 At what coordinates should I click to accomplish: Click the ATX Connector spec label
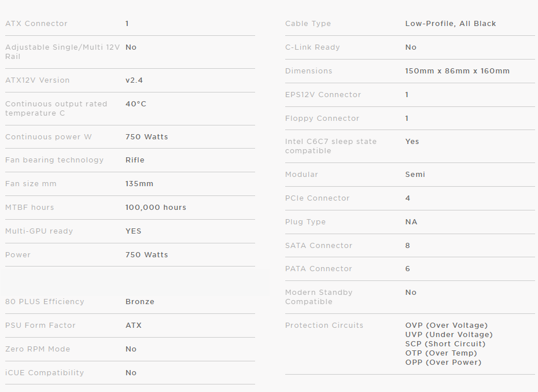[36, 24]
